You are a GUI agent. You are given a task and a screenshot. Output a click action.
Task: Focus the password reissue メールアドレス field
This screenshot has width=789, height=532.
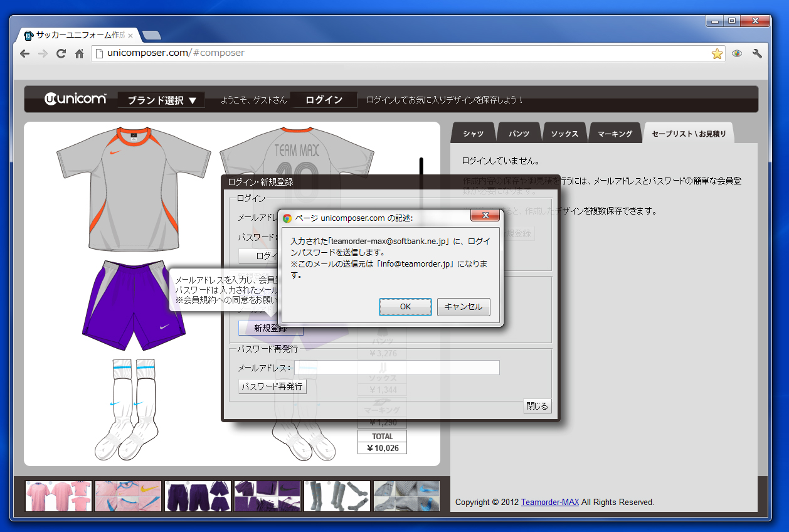(x=397, y=368)
